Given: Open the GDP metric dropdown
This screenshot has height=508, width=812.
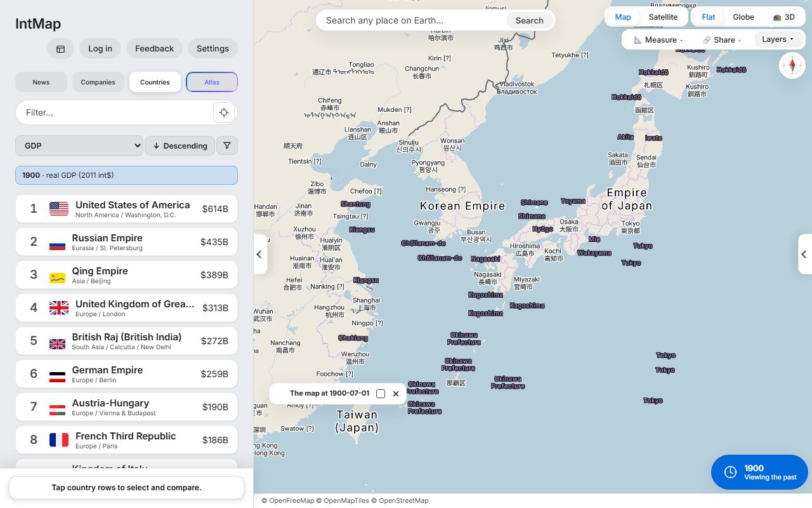Looking at the screenshot, I should click(x=79, y=145).
